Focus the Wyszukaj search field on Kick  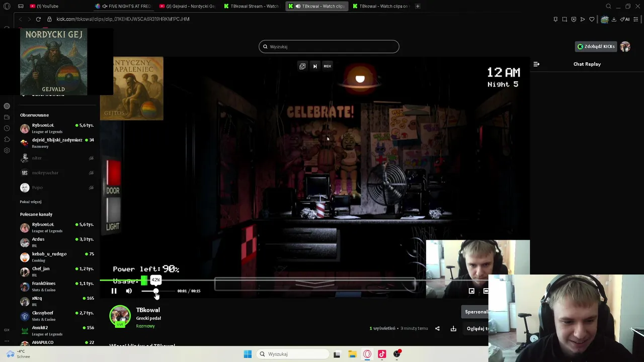pyautogui.click(x=329, y=47)
